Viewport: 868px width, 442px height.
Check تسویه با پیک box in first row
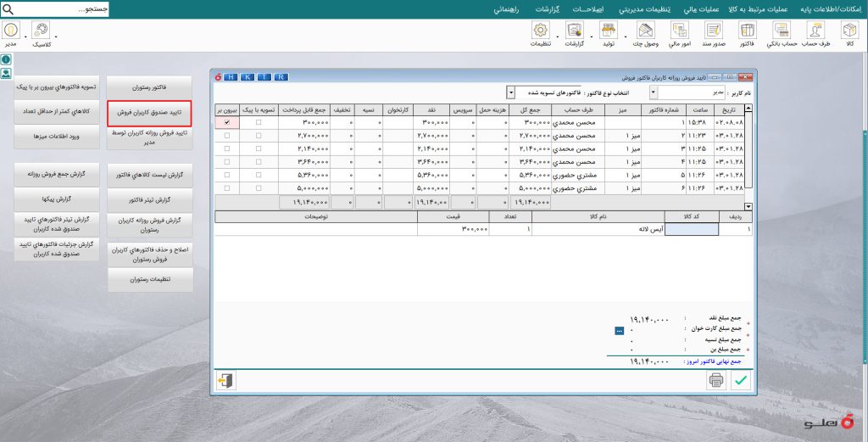(259, 122)
